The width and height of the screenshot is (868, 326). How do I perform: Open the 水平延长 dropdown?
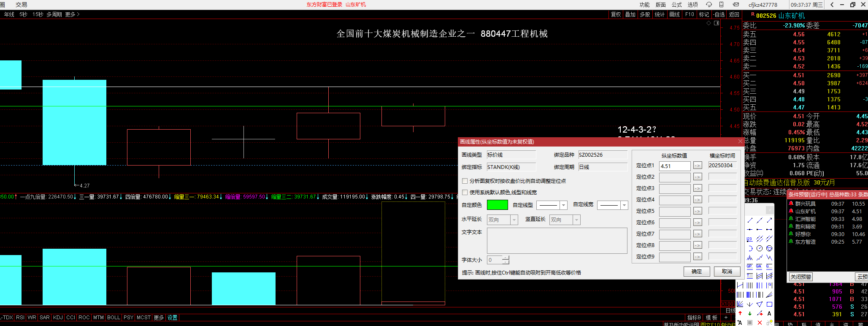pyautogui.click(x=514, y=220)
